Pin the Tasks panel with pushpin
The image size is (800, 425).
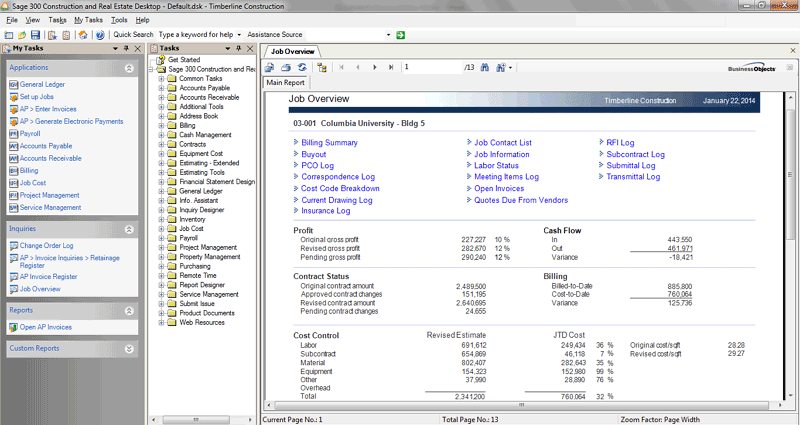[x=238, y=48]
